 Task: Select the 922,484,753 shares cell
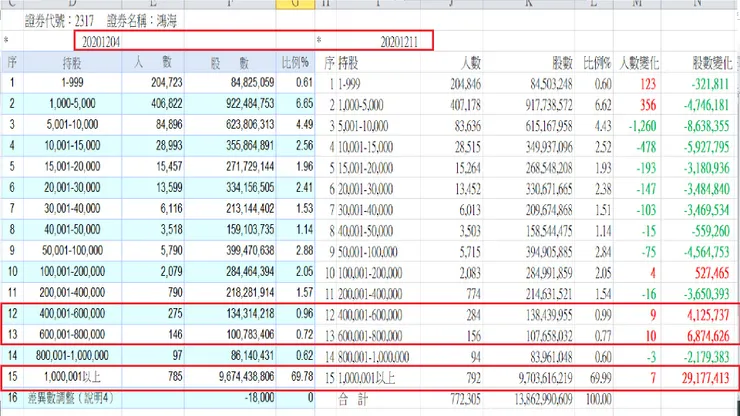250,103
